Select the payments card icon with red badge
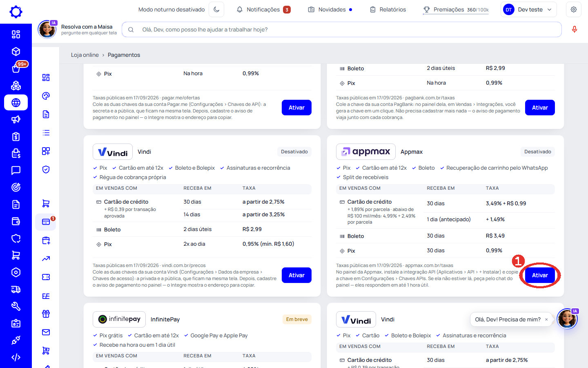The width and height of the screenshot is (588, 368). 46,222
